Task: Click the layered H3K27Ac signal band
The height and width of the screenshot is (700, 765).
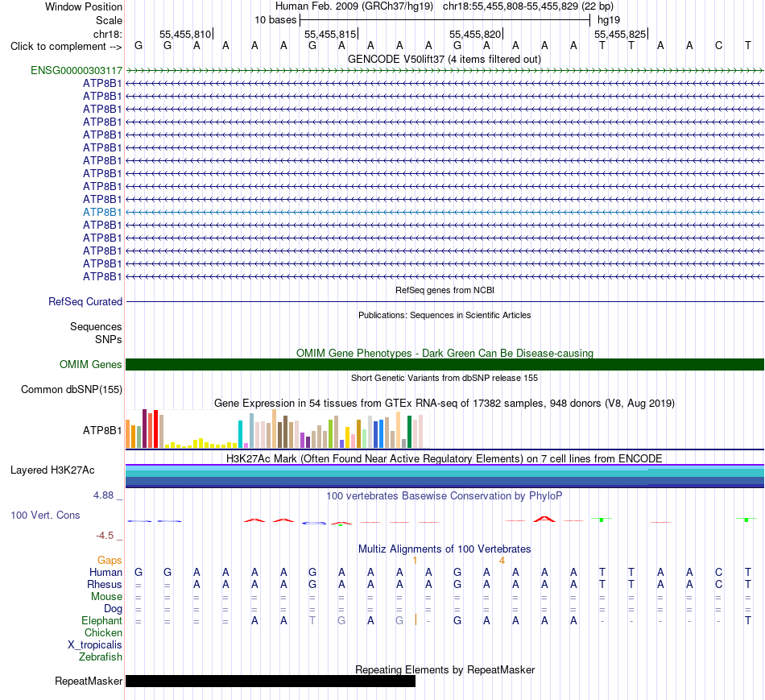Action: [x=445, y=476]
